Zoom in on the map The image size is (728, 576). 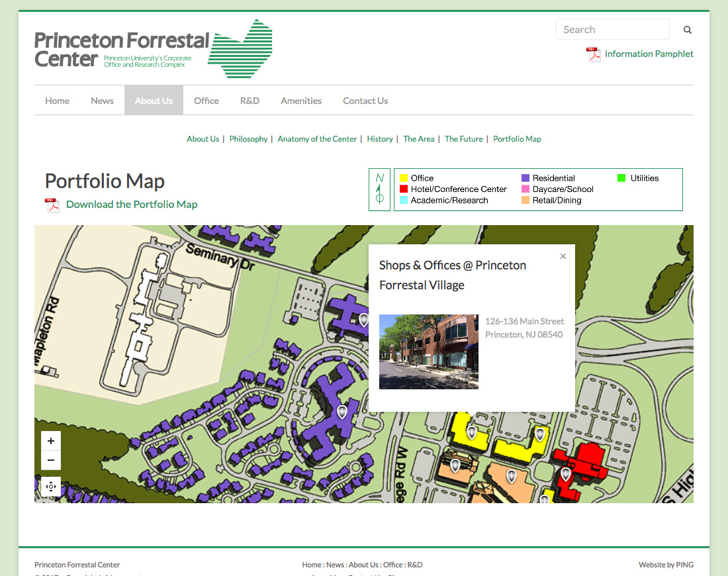51,441
